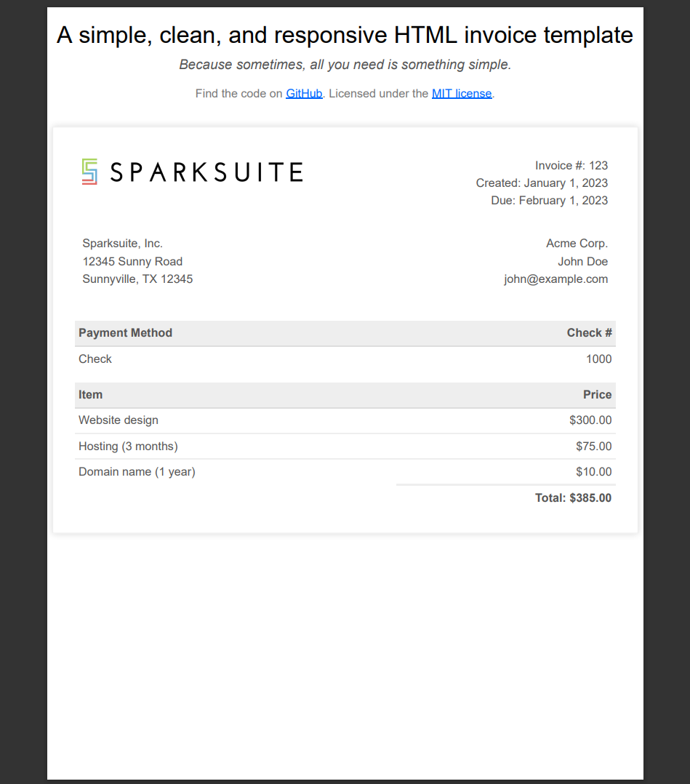The height and width of the screenshot is (784, 690).
Task: Click the Website design item row
Action: pos(345,420)
